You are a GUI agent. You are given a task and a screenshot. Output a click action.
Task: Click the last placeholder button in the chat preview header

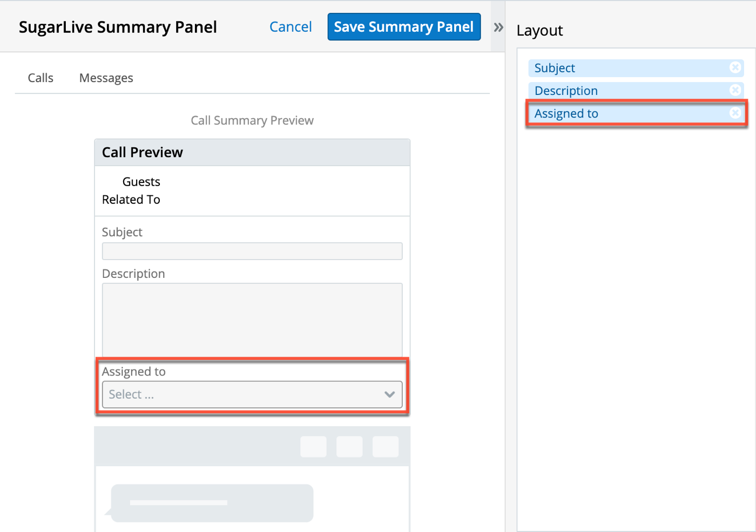click(386, 447)
